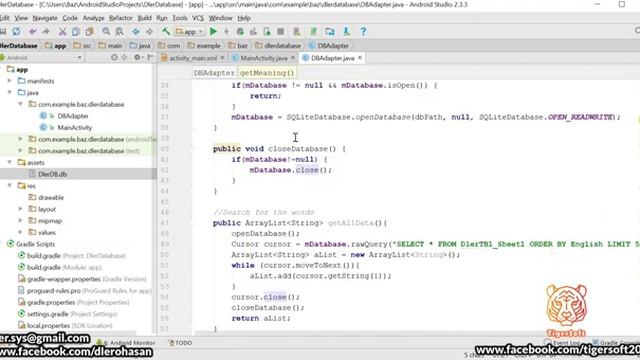640x360 pixels.
Task: Click the Make Project hammer icon
Action: pyautogui.click(x=166, y=31)
